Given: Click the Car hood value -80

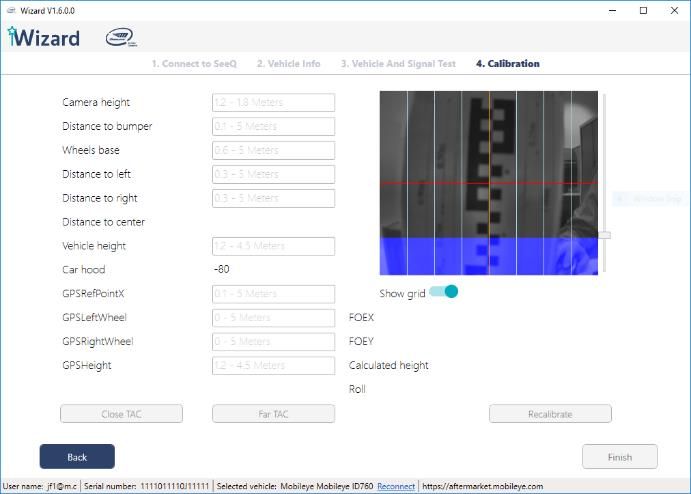Looking at the screenshot, I should [x=222, y=269].
